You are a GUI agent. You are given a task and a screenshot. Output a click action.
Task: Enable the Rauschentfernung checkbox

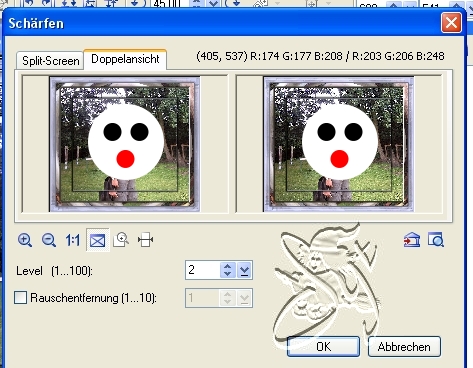[21, 297]
